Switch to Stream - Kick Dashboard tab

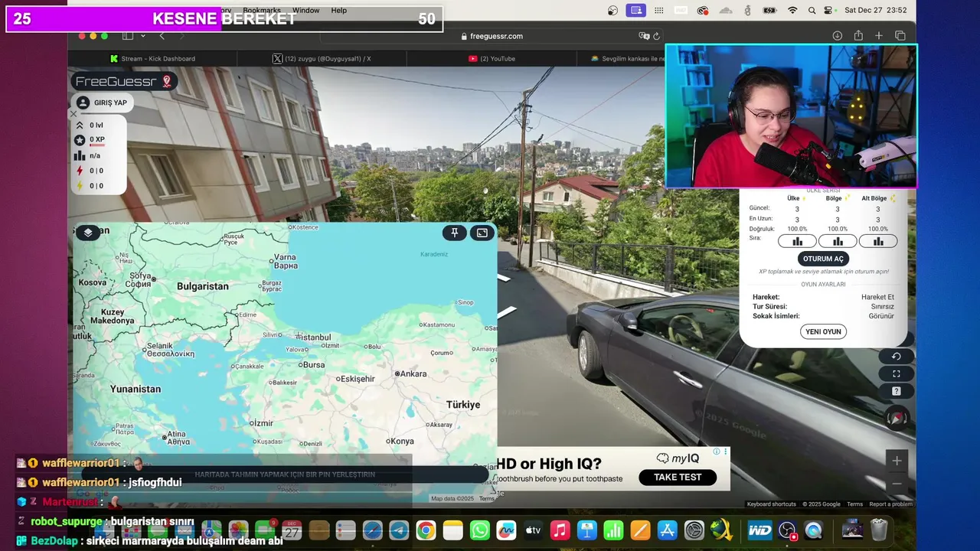coord(152,58)
